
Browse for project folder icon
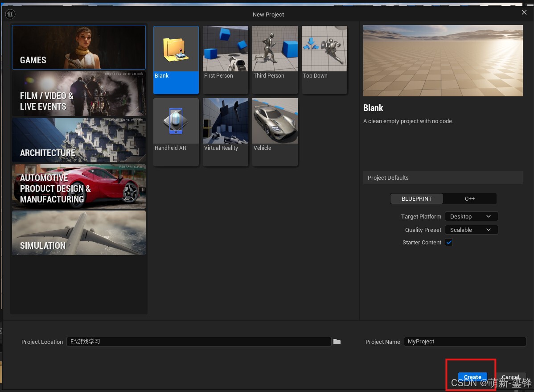point(337,342)
